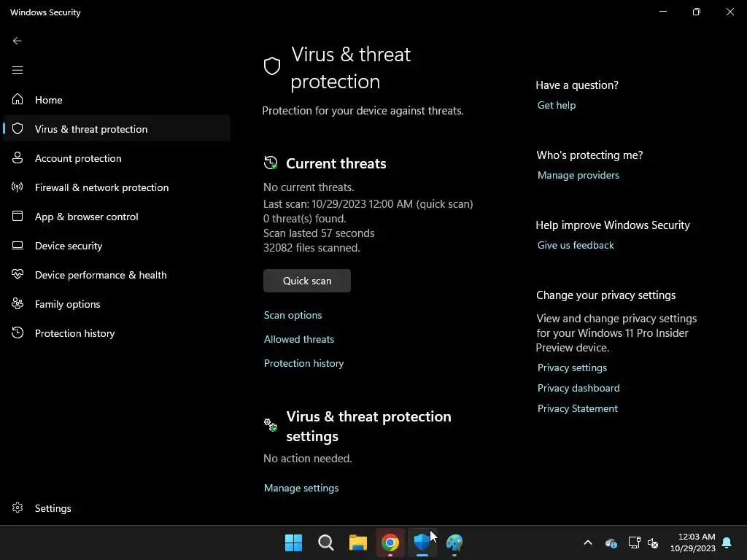Click the protection settings gears icon
Screen dimensions: 747x560
pos(271,424)
